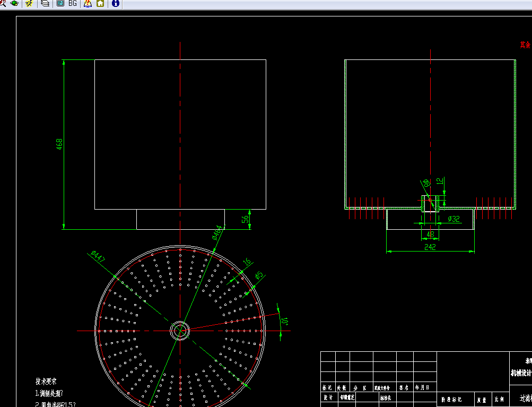This screenshot has width=532, height=407.
Task: Click the 处数 title block cell
Action: tap(342, 387)
